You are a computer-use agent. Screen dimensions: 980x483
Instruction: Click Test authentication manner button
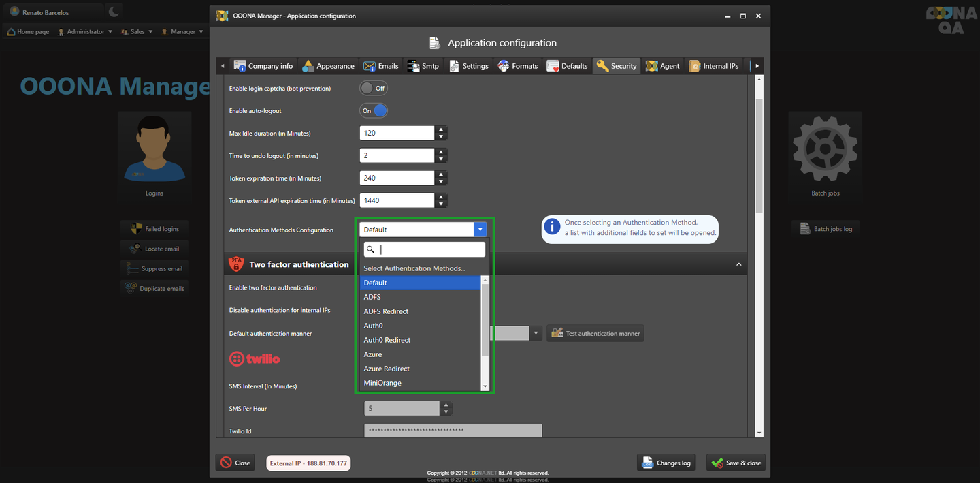click(595, 334)
